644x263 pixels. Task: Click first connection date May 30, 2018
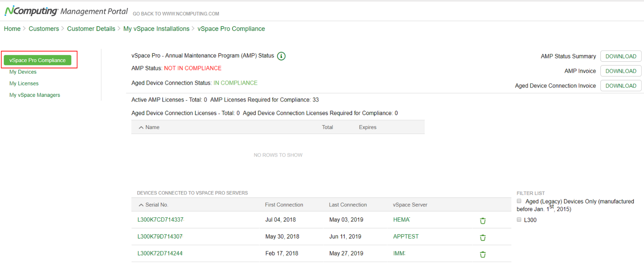282,237
